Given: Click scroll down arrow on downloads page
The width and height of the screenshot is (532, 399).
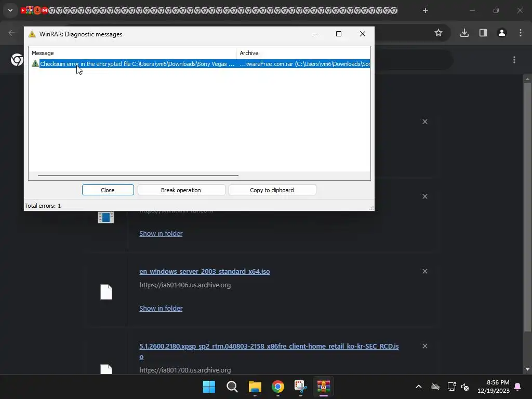Looking at the screenshot, I should 527,369.
